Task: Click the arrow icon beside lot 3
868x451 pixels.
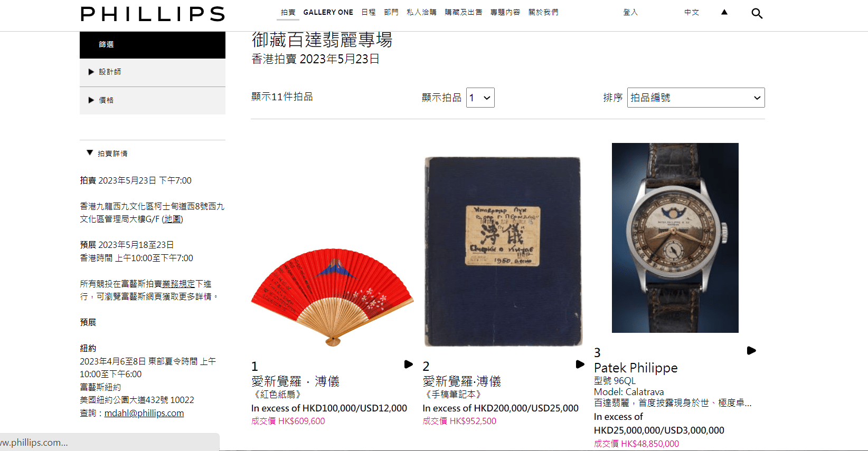Action: pyautogui.click(x=751, y=350)
